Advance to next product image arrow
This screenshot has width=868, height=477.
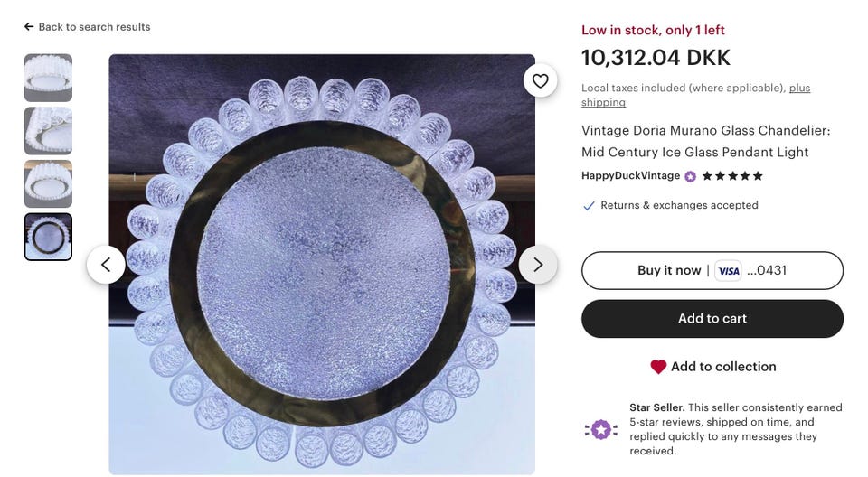click(x=538, y=265)
